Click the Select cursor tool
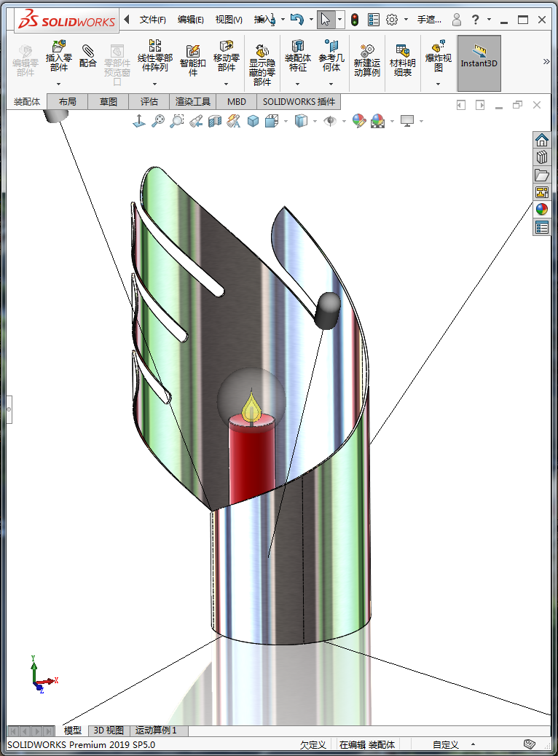The height and width of the screenshot is (756, 558). point(326,20)
